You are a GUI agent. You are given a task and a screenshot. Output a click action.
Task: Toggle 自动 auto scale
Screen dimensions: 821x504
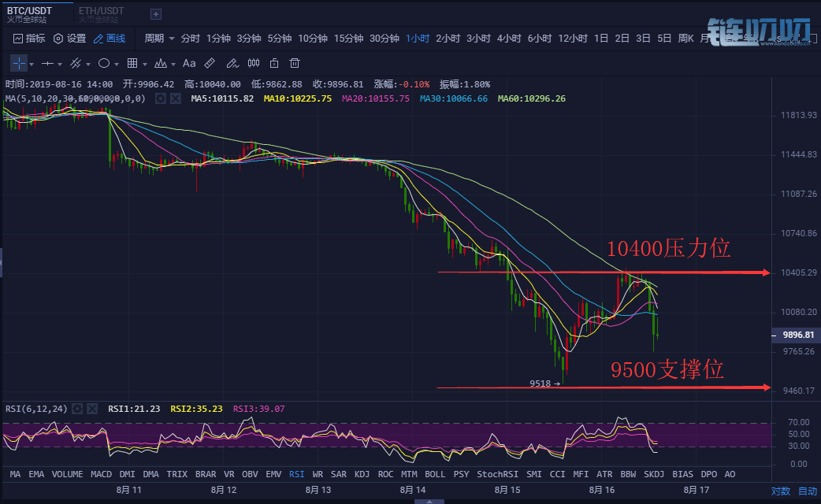[808, 491]
